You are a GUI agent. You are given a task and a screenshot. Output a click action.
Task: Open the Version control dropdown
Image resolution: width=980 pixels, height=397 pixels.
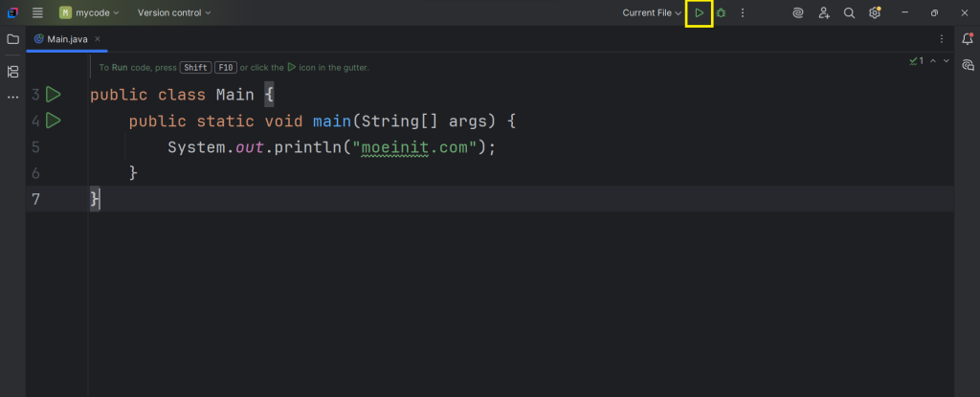pos(174,12)
